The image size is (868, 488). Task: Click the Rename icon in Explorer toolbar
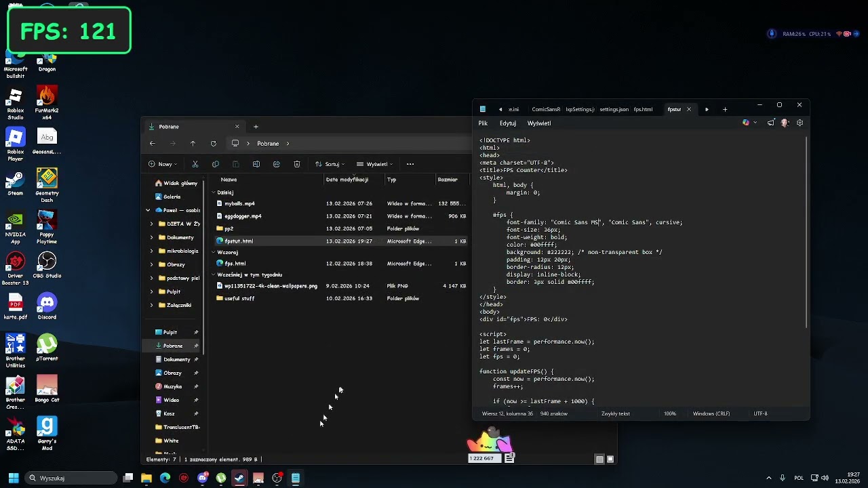[256, 164]
